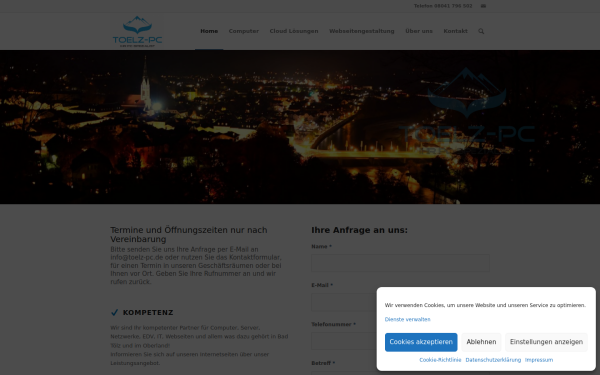Open the Webseitengestaltung menu item
Viewport: 600px width, 375px height.
(362, 31)
